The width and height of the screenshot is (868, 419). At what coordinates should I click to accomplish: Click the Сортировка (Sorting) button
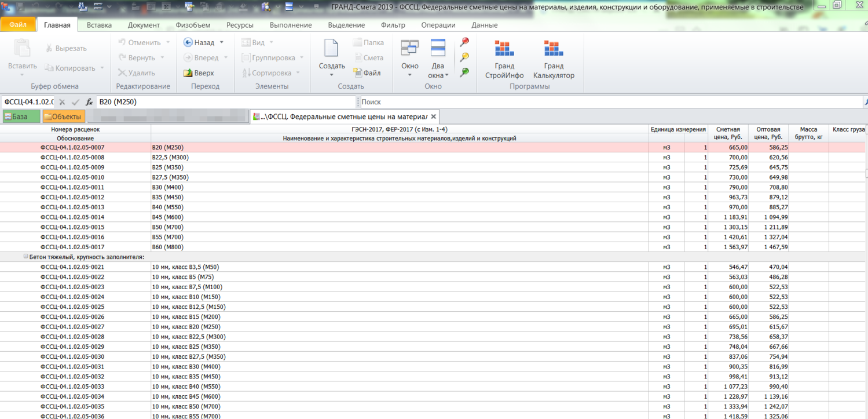266,73
